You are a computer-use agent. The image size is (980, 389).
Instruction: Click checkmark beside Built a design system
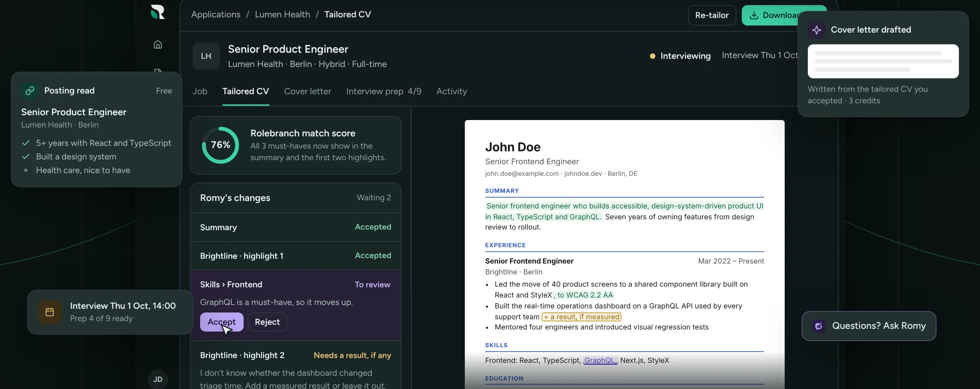point(26,157)
